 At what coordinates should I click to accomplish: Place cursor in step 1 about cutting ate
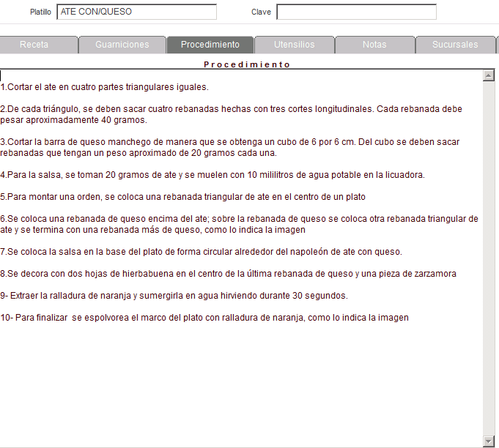tap(104, 86)
